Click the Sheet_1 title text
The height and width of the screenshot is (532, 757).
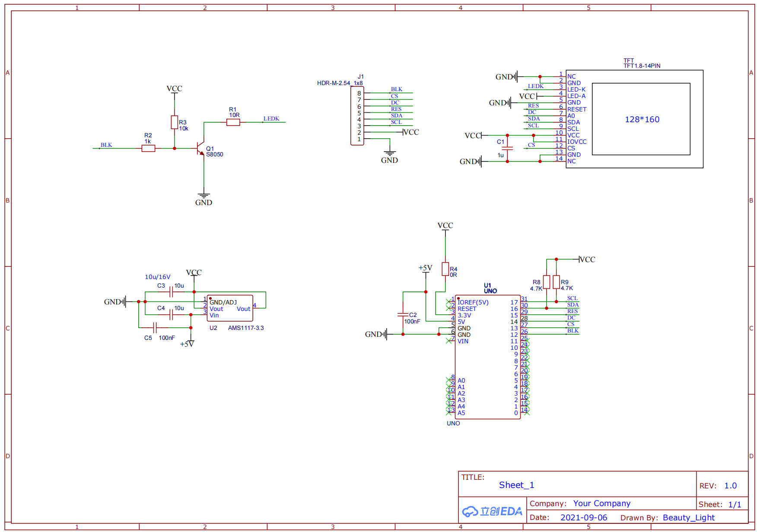click(x=516, y=485)
